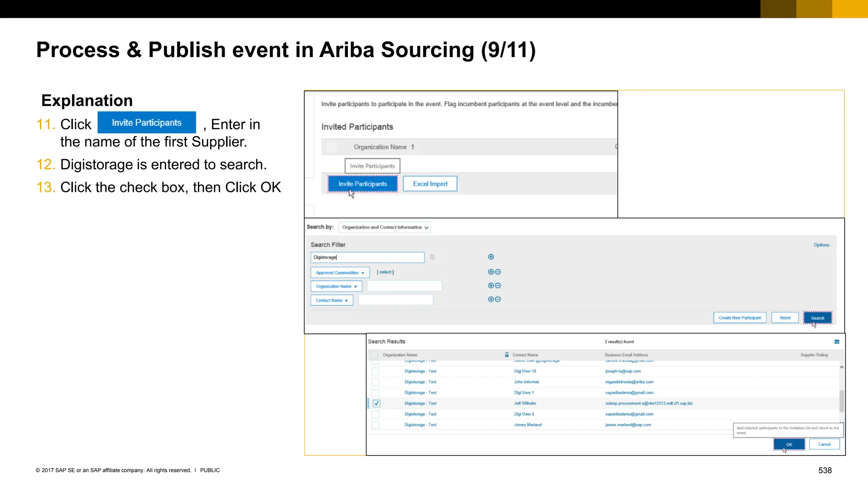Click the Contact Name column header
The image size is (868, 488).
tap(525, 355)
